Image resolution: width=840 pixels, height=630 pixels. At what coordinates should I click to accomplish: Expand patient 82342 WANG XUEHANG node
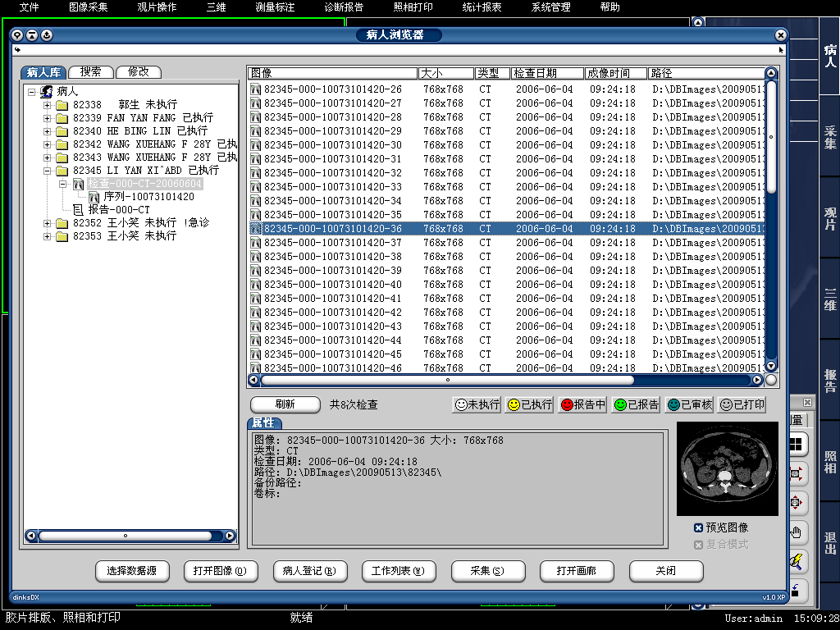point(47,144)
